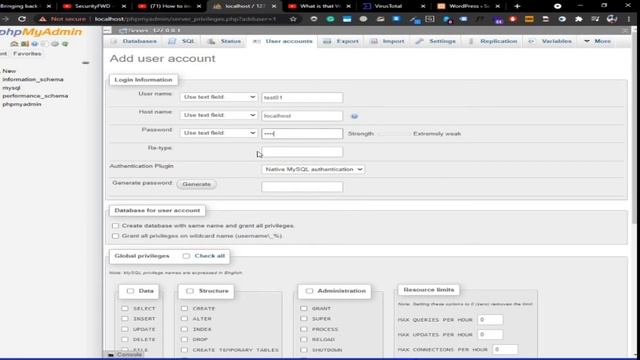Click the green reload navigation icon in sidebar
This screenshot has height=360, width=640.
coord(65,44)
